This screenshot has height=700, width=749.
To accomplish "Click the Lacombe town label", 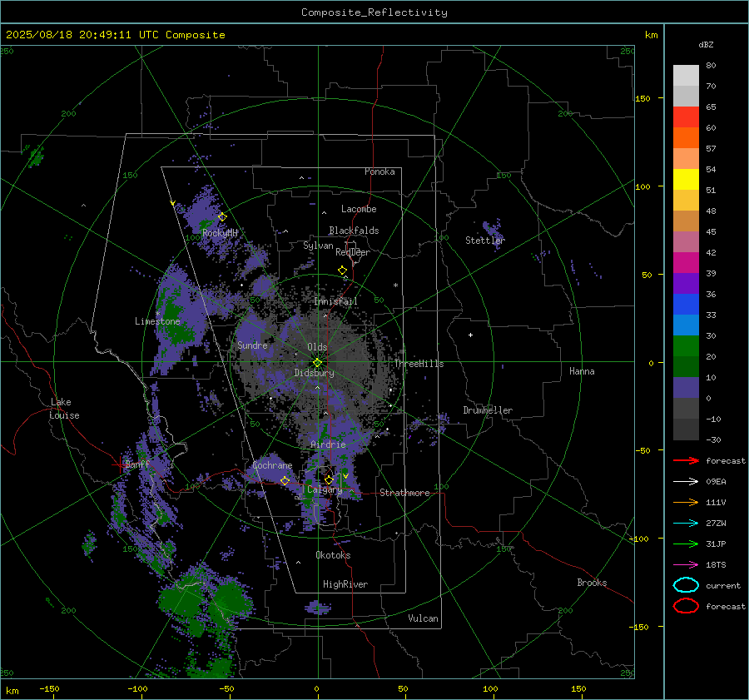I will click(359, 209).
